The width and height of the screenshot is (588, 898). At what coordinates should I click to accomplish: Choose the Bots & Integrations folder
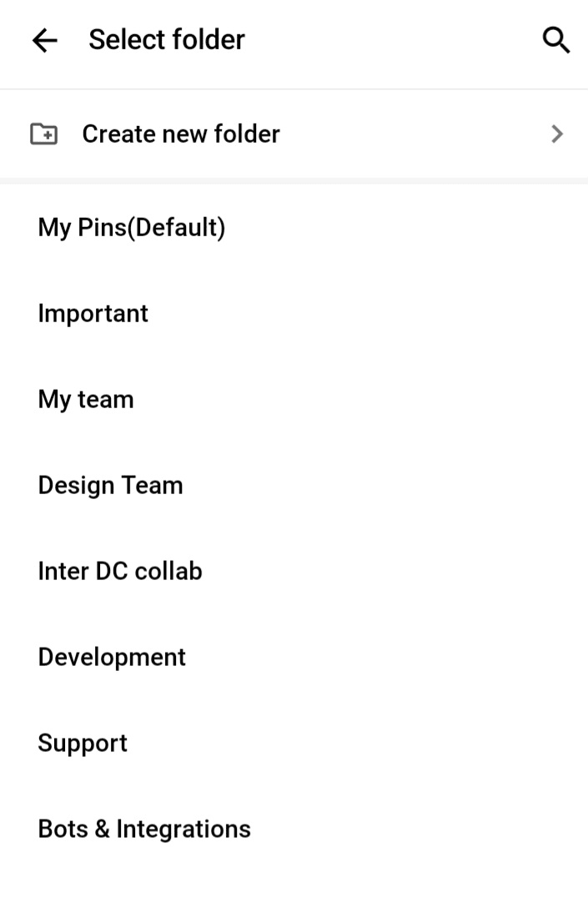point(294,829)
